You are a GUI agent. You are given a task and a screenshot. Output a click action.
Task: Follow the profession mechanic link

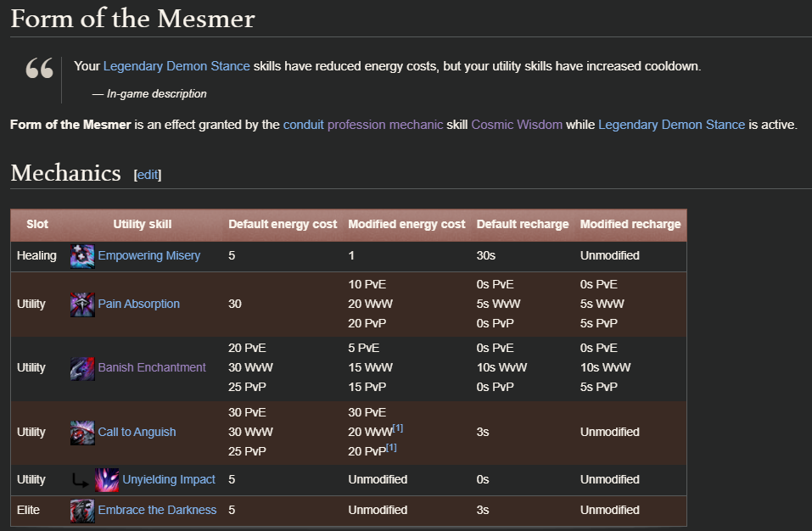tap(385, 125)
